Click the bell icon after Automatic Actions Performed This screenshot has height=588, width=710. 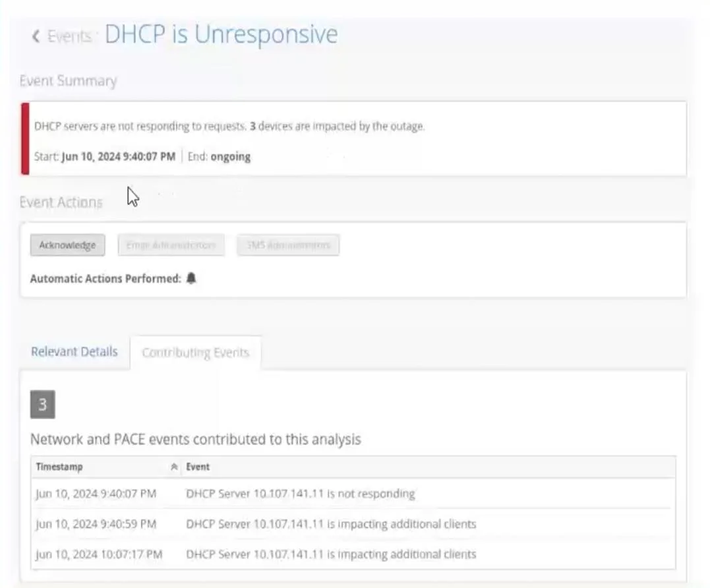point(191,278)
